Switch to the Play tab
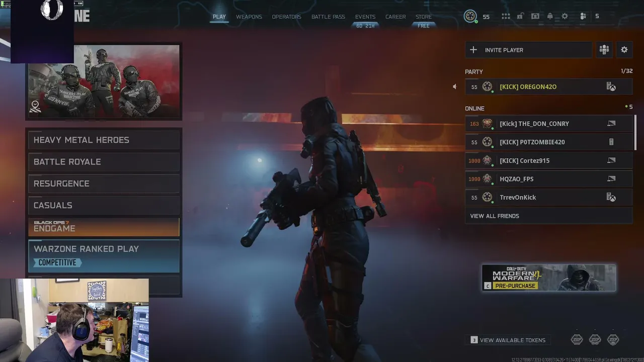This screenshot has width=644, height=362. pos(219,17)
